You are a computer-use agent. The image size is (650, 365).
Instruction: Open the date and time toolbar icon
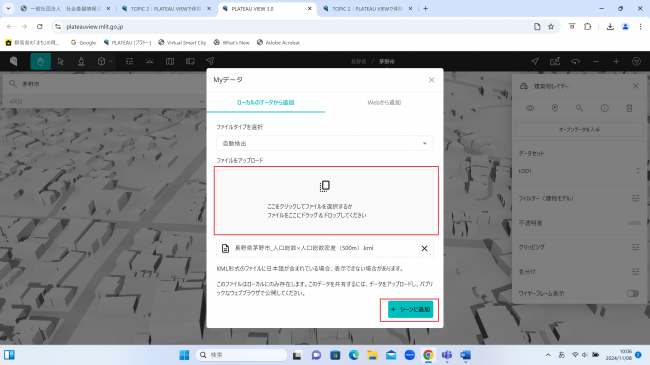pos(150,61)
